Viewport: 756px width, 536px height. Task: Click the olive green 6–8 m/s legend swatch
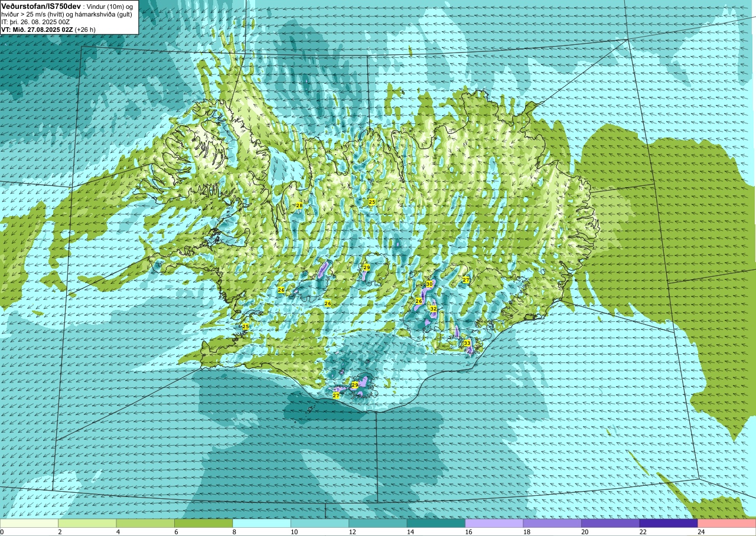click(204, 523)
